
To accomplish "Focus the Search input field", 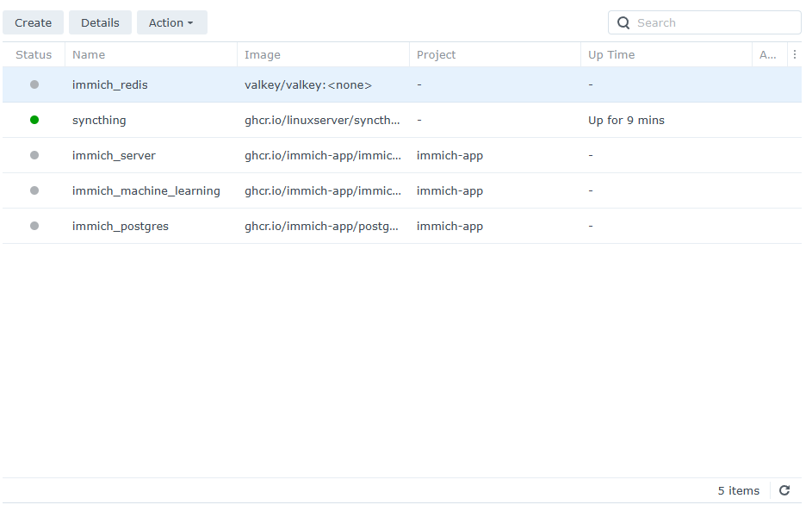I will click(x=715, y=23).
